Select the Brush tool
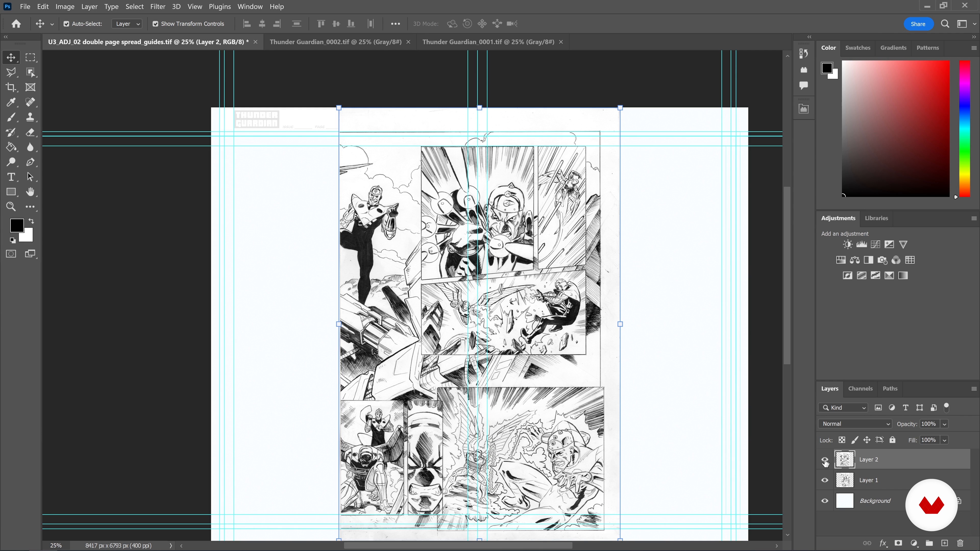Image resolution: width=980 pixels, height=551 pixels. 11,117
